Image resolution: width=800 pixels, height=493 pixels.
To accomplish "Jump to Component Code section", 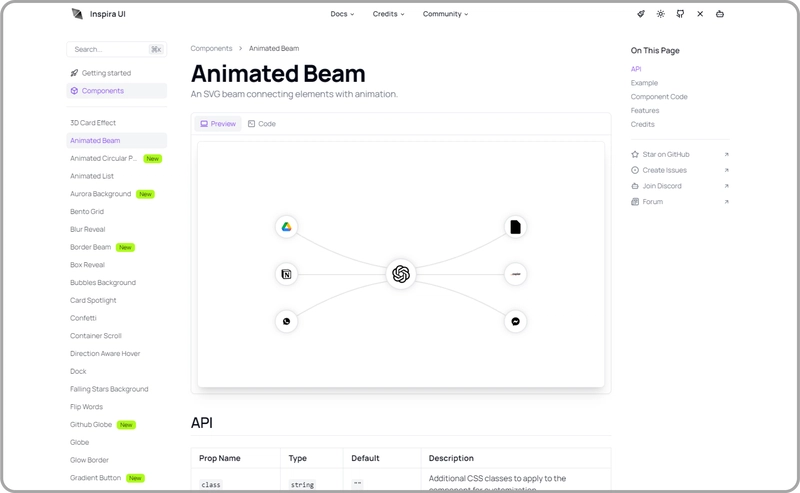I will (659, 96).
